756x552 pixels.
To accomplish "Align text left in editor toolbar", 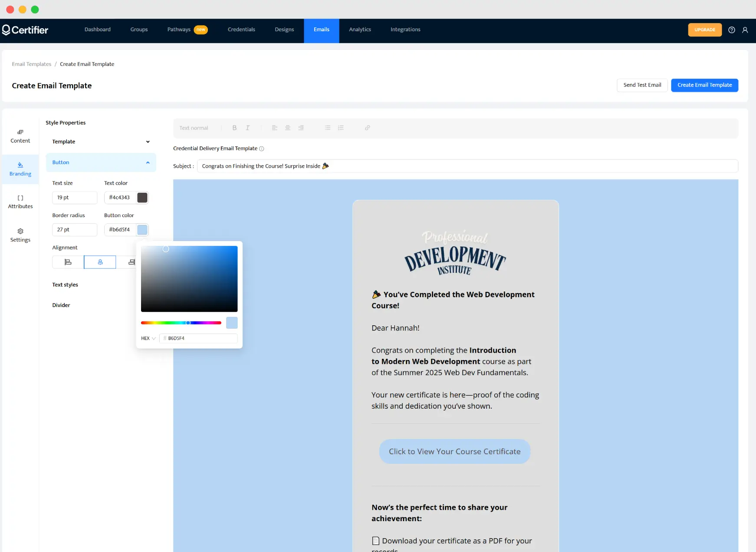I will click(274, 128).
